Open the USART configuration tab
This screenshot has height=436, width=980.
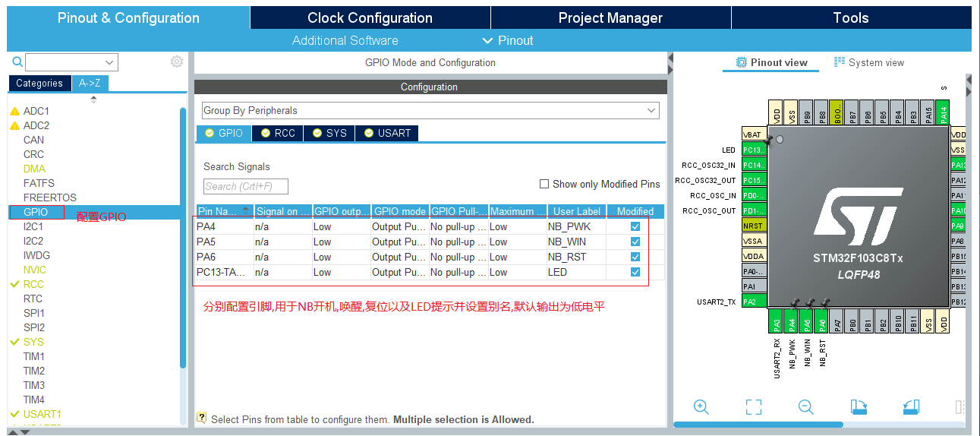pyautogui.click(x=386, y=133)
